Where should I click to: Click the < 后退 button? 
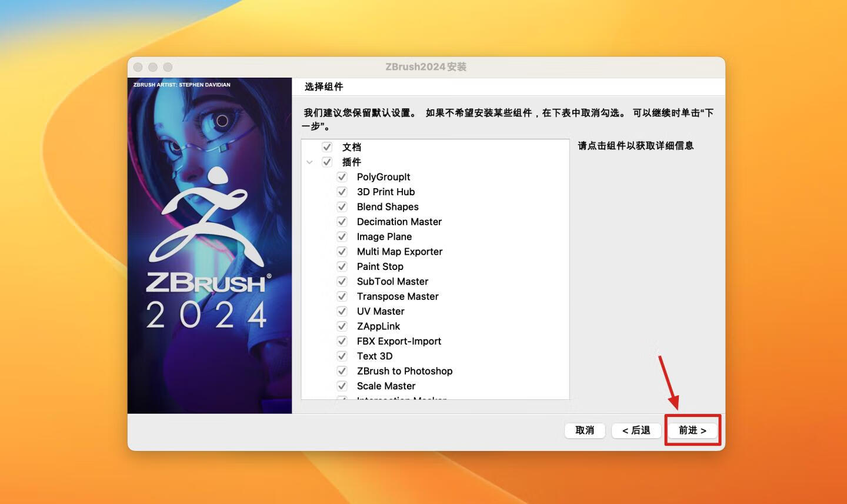coord(636,430)
